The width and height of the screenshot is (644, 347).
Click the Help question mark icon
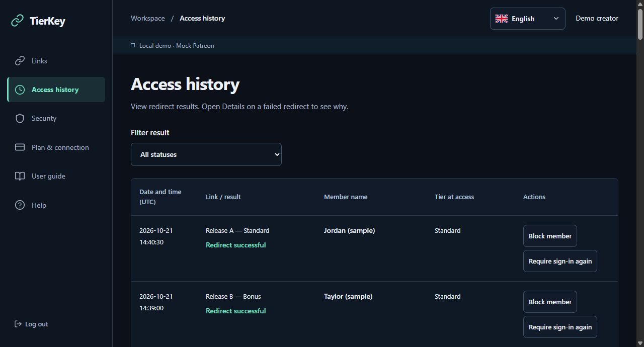(x=20, y=205)
